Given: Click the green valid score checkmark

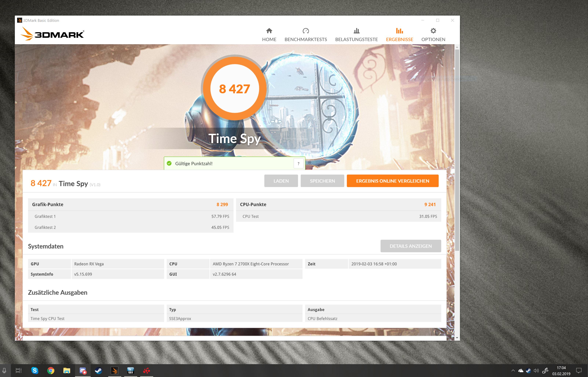Looking at the screenshot, I should coord(169,163).
